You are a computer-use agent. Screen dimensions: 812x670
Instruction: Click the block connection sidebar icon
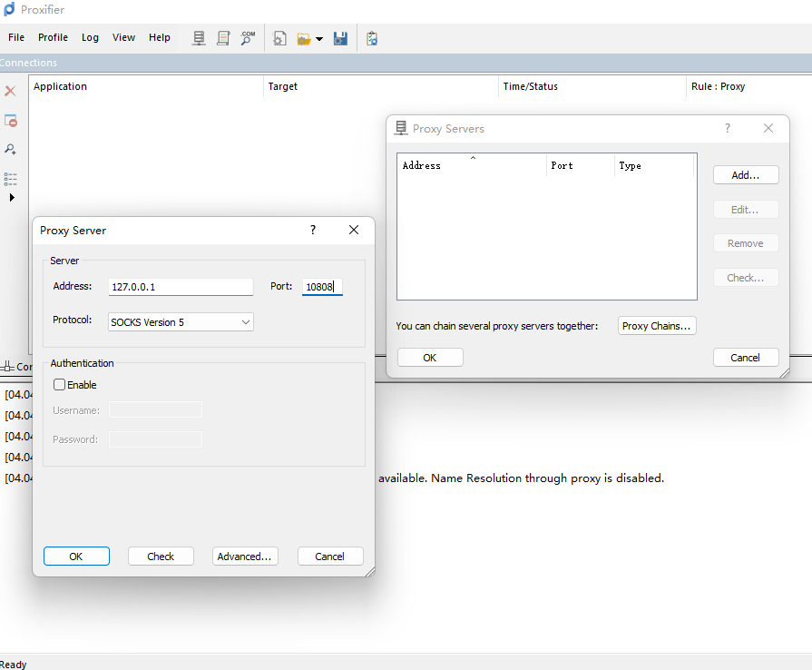pos(11,121)
